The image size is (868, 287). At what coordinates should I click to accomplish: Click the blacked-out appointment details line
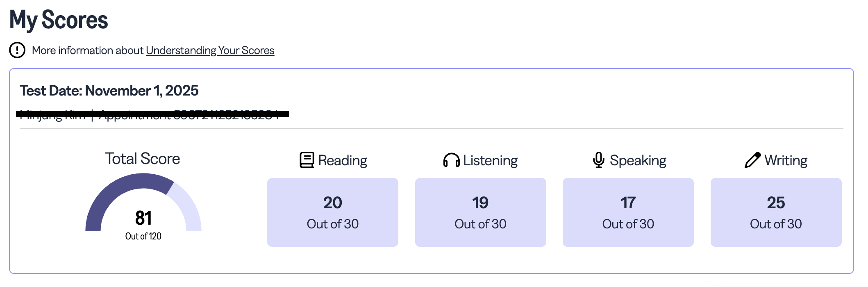coord(152,114)
